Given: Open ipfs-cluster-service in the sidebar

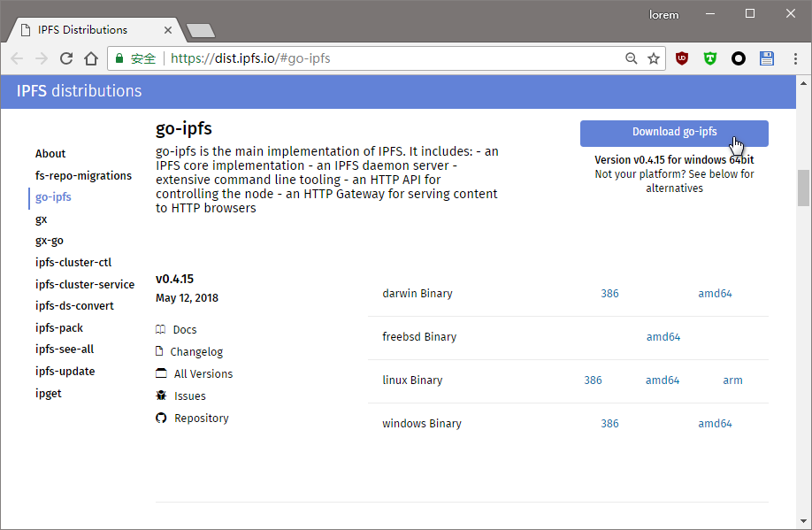Looking at the screenshot, I should point(85,284).
